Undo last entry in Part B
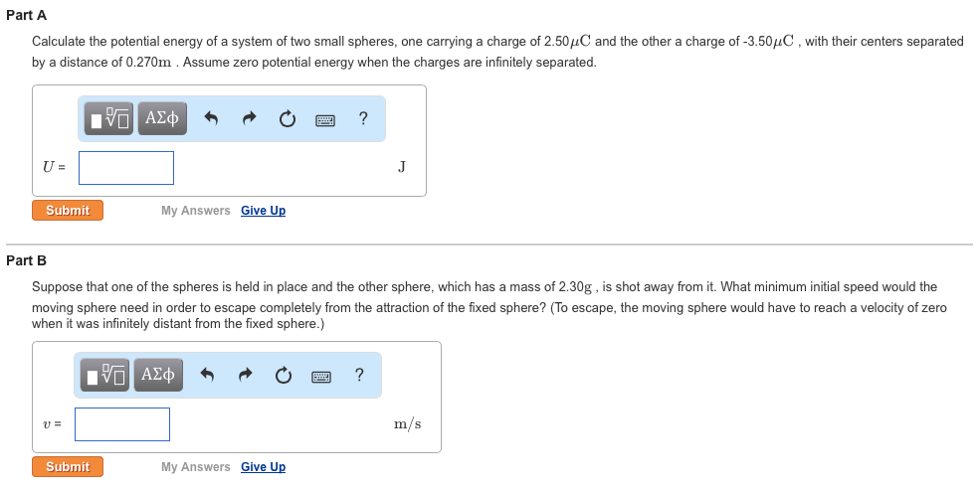This screenshot has width=980, height=490. click(208, 375)
